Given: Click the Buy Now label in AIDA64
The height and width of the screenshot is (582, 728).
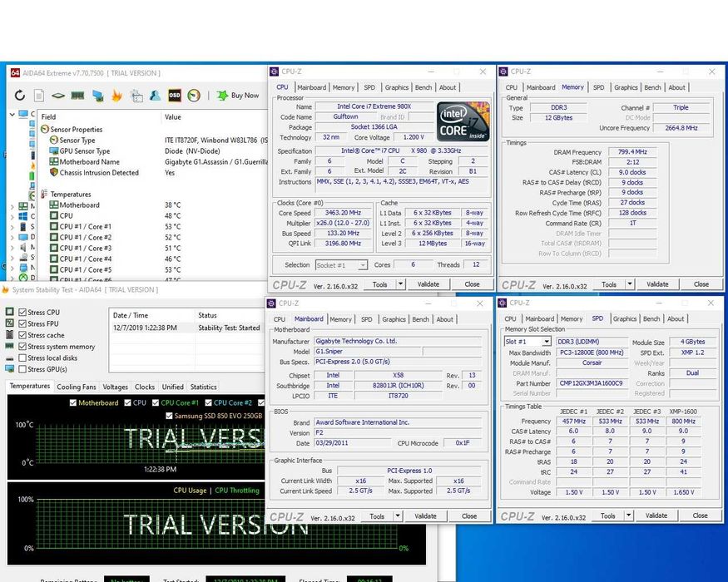Looking at the screenshot, I should point(245,95).
